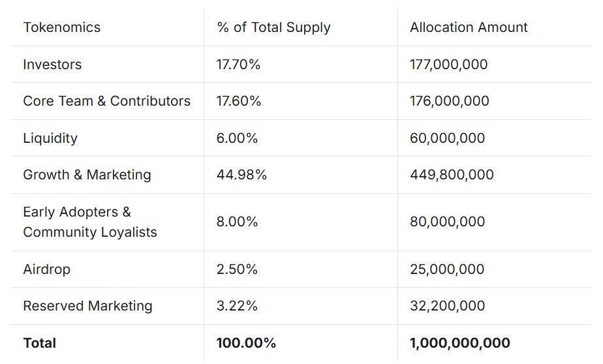Click the 17.70% percentage cell
The image size is (603, 364).
(x=239, y=65)
